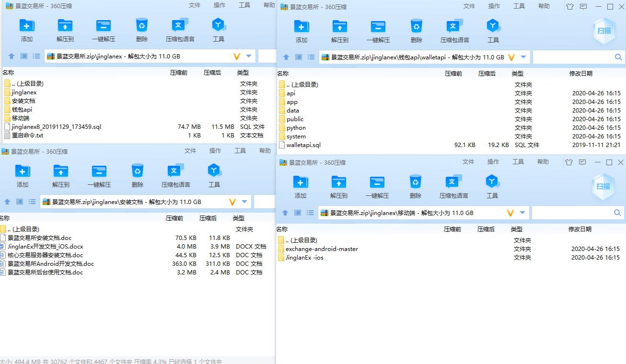Click 解压到 icon in top-left window
Screen dimensions: 626x364
click(65, 25)
